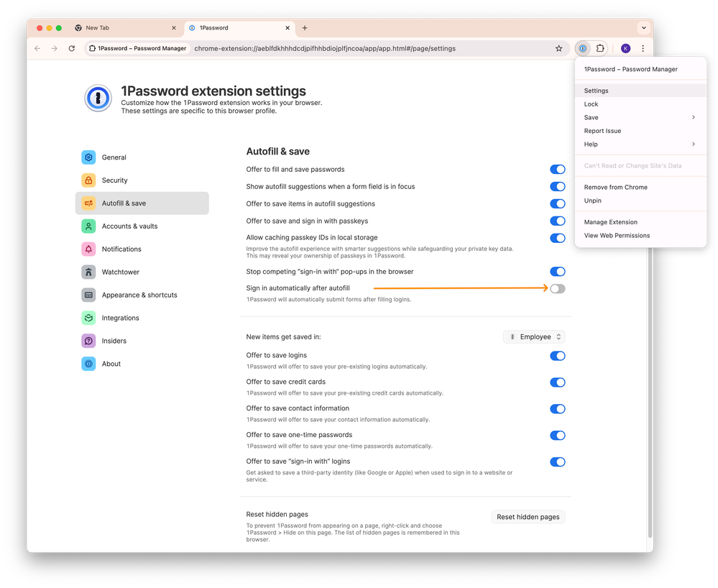The image size is (718, 588).
Task: Open the Employee vault dropdown
Action: point(534,336)
